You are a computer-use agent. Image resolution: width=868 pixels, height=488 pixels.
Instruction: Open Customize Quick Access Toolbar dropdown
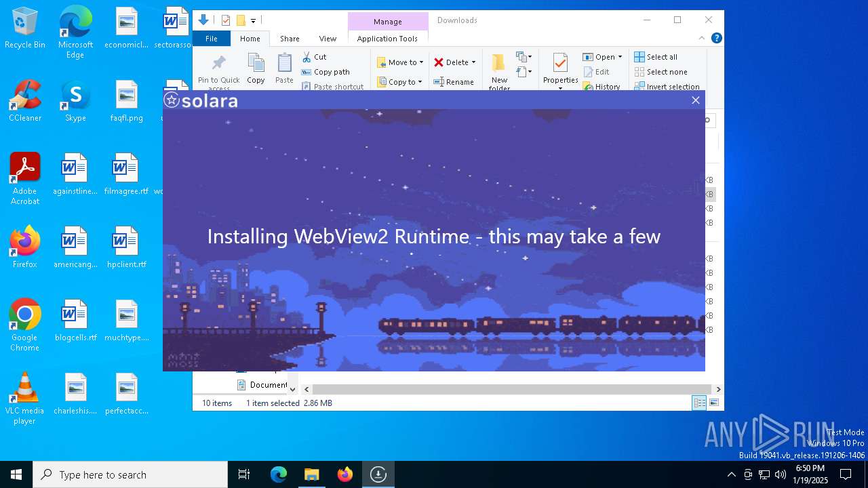[x=253, y=21]
